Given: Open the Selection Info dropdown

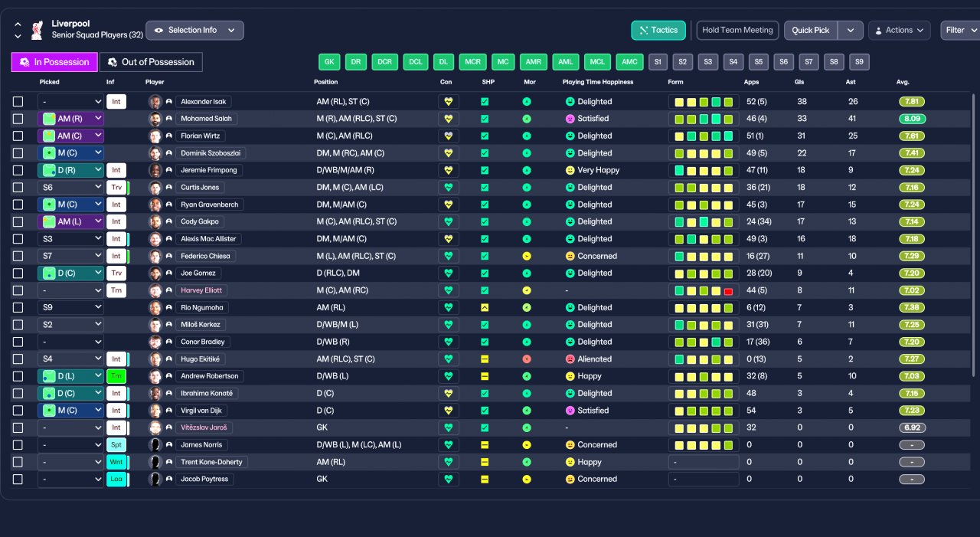Looking at the screenshot, I should pos(195,31).
